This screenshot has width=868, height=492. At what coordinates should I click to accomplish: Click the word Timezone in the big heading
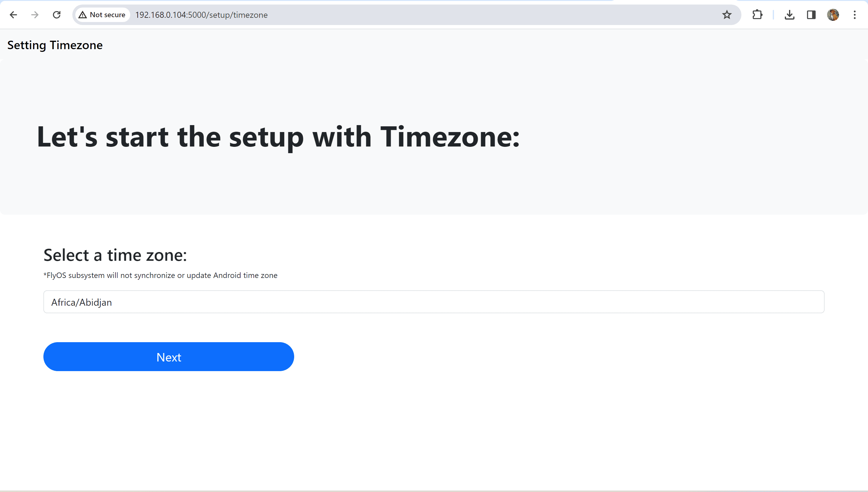450,137
